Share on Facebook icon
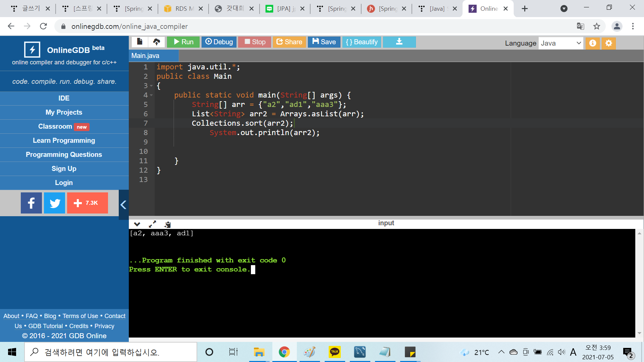The height and width of the screenshot is (362, 644). [31, 203]
